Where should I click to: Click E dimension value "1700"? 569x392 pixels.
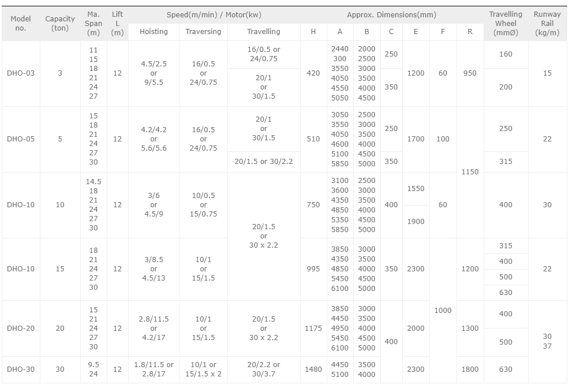click(x=415, y=139)
